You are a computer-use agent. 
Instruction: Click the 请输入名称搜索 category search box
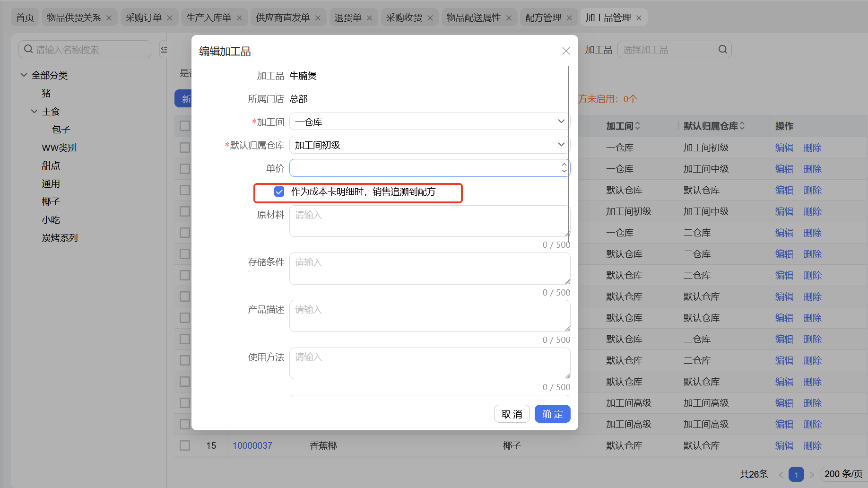pyautogui.click(x=85, y=49)
